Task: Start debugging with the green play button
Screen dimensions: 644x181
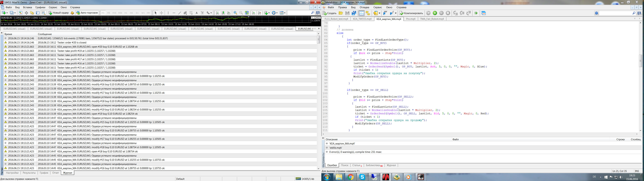Action: coord(435,13)
